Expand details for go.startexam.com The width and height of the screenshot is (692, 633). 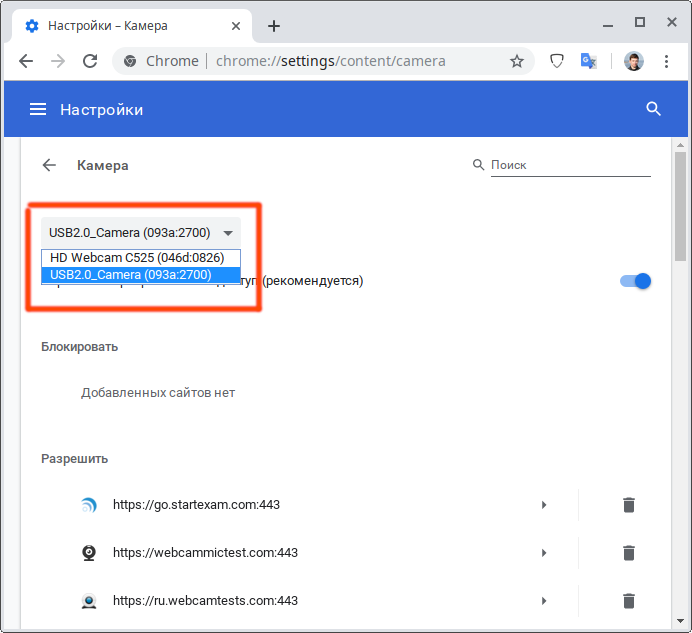tap(544, 505)
